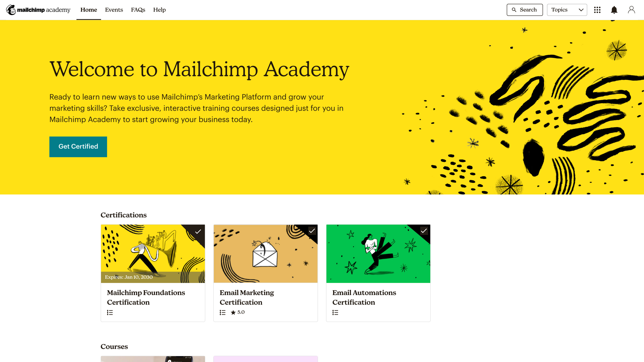Click the Get Certified button
The image size is (644, 362).
tap(78, 146)
